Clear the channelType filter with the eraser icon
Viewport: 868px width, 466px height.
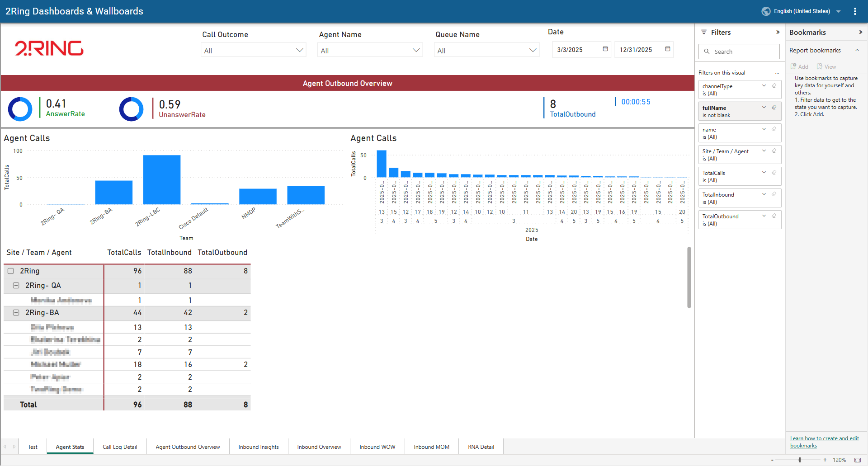(x=774, y=86)
